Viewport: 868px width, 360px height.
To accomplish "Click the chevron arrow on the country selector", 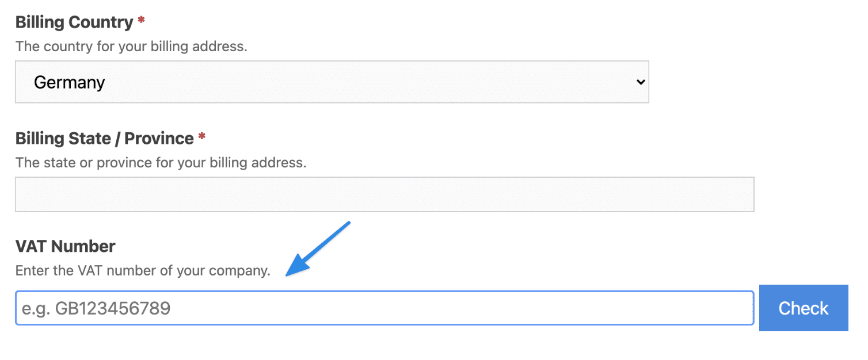I will pyautogui.click(x=641, y=82).
